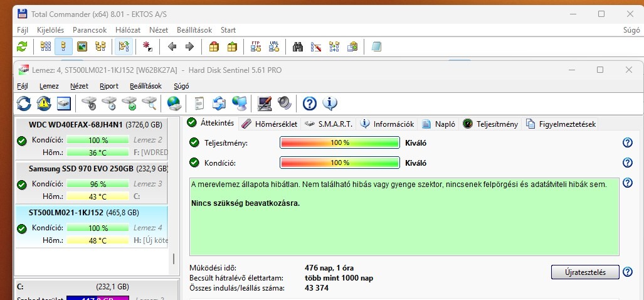The width and height of the screenshot is (644, 300).
Task: Click the green refresh arrows in Total Commander toolbar
Action: coord(22,47)
